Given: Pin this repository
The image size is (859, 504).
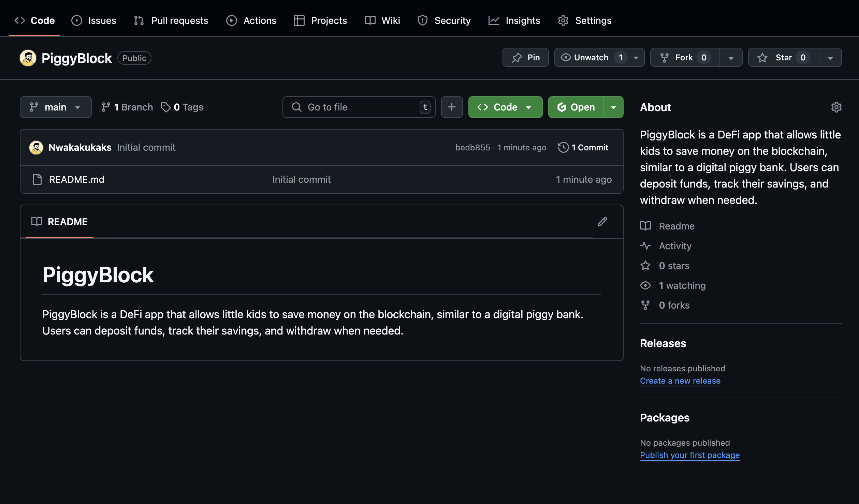Looking at the screenshot, I should click(x=525, y=57).
